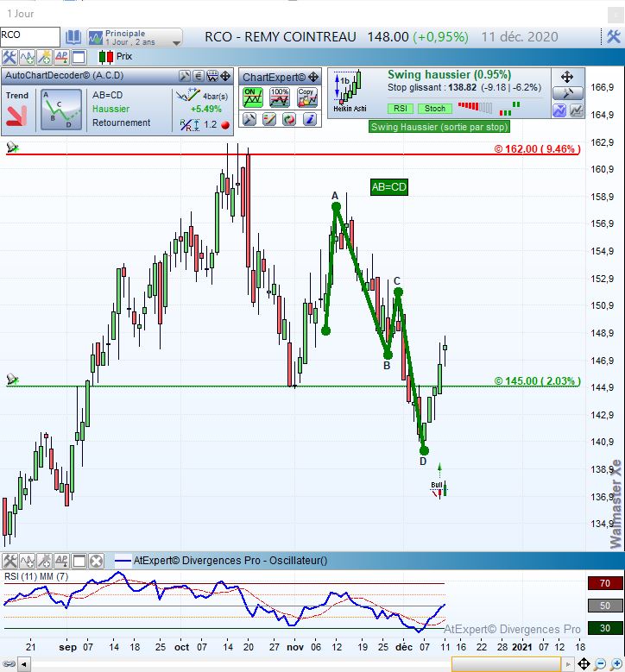
Task: Click the Swing Haussier (sortie par stop) label
Action: coord(439,127)
